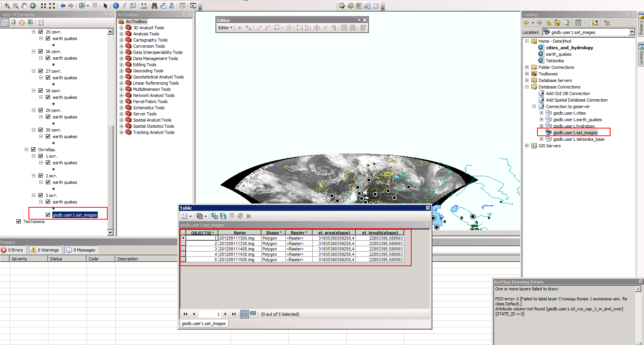Select the gisdb.user1.sat_images table tab
This screenshot has height=345, width=644.
tap(204, 323)
